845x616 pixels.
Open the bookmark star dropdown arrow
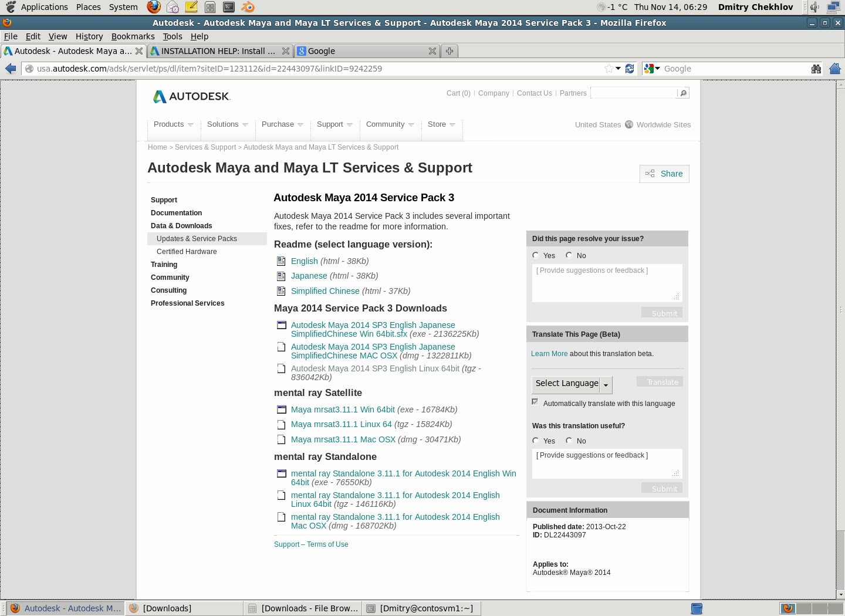(x=618, y=69)
